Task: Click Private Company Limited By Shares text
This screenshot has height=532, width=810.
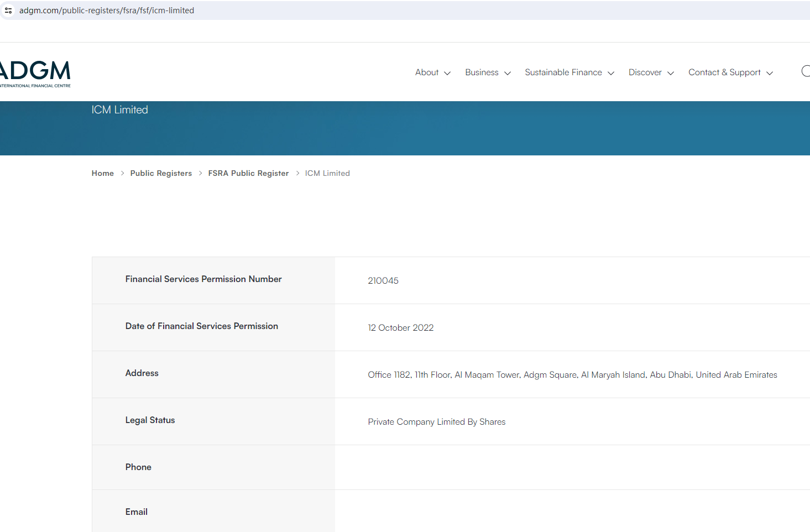Action: pos(437,422)
